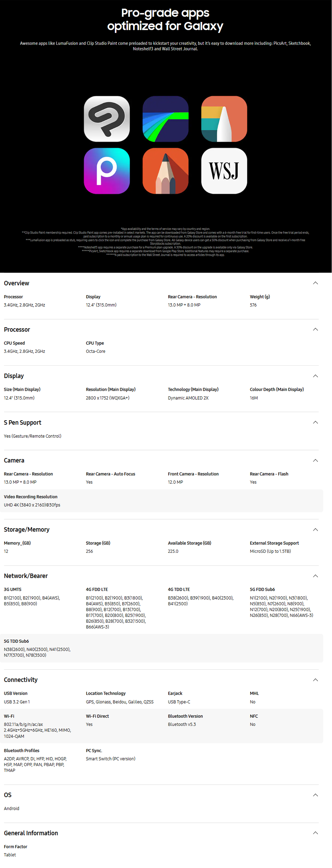Screen dimensions: 332x868
Task: Collapse the Camera section chevron
Action: point(315,460)
